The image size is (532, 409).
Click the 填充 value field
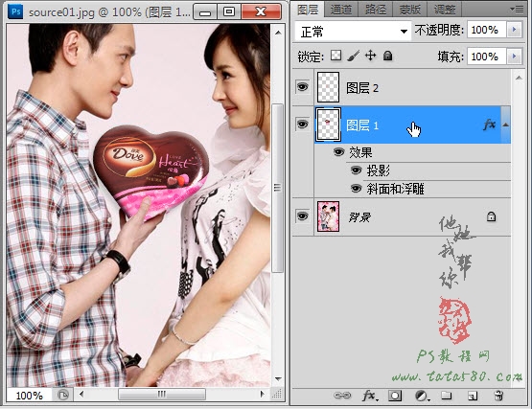click(487, 56)
